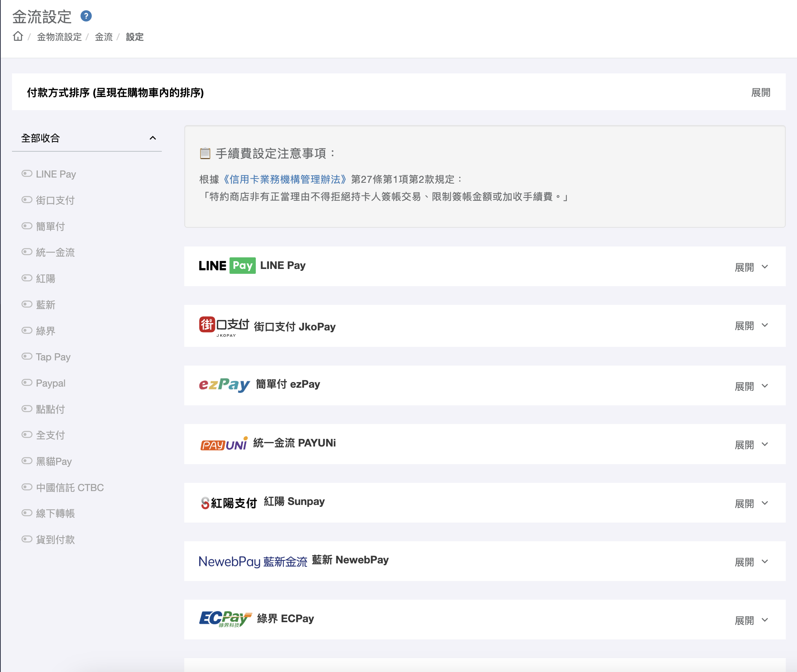Jump to 街口支付 in sidebar list
This screenshot has width=797, height=672.
click(55, 200)
